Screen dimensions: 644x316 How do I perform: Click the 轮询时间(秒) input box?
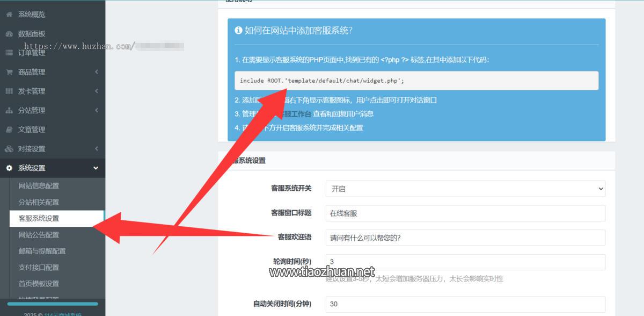[x=465, y=262]
